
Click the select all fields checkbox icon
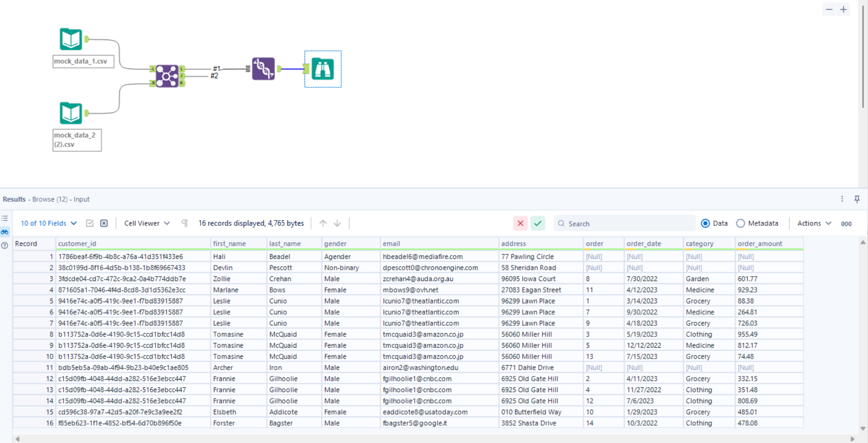point(90,223)
